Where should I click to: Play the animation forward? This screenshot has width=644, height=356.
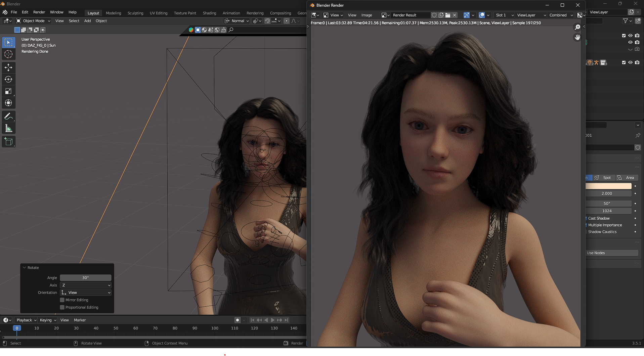pyautogui.click(x=272, y=320)
